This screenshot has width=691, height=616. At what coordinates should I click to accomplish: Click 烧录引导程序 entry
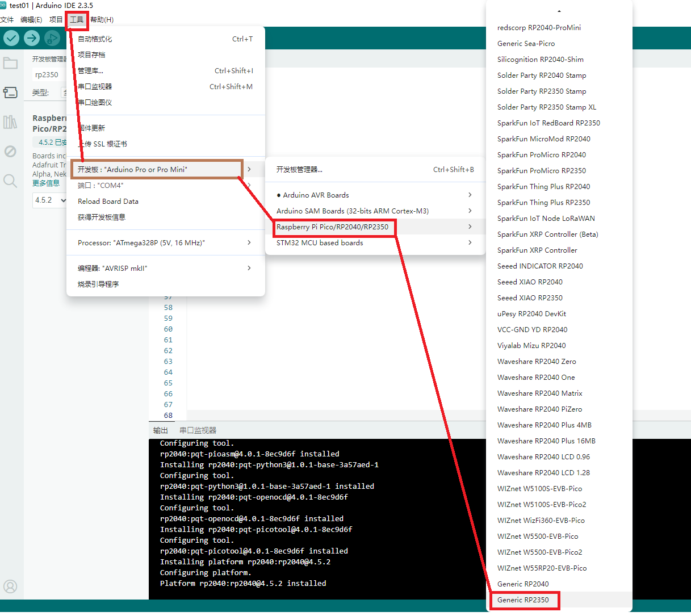166,284
